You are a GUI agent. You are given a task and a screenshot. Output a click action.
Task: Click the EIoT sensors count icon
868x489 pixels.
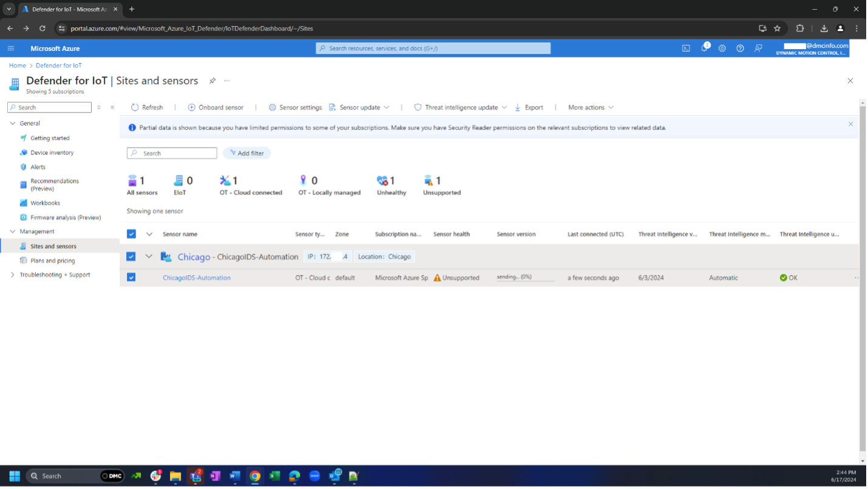tap(178, 180)
